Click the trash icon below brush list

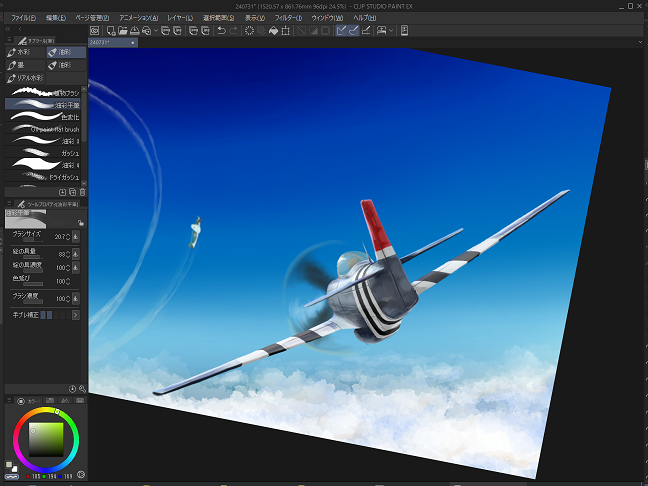[82, 191]
